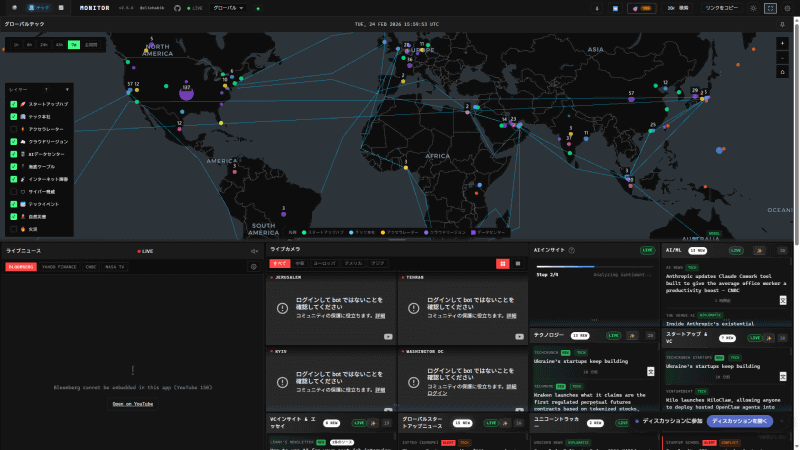Select YAHOO FINANCE news channel

click(x=59, y=267)
